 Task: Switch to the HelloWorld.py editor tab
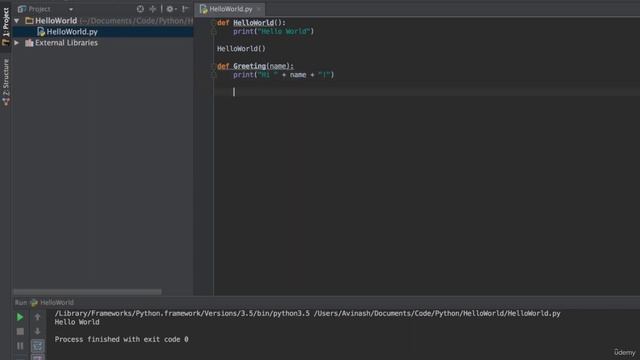pyautogui.click(x=230, y=9)
